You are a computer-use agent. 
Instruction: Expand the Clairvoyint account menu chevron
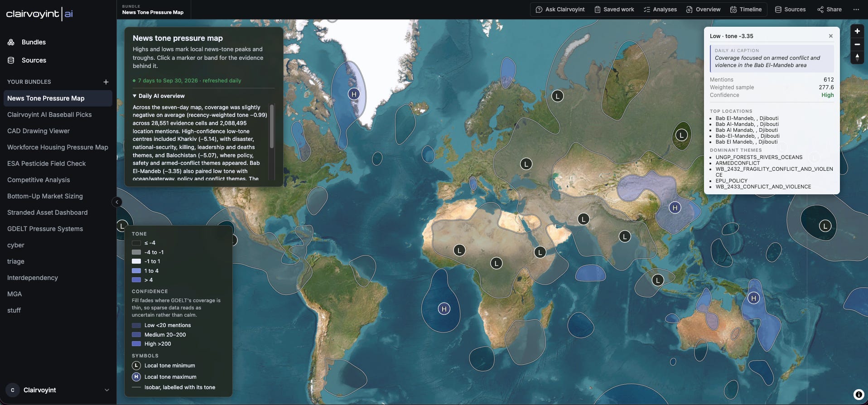coord(107,390)
